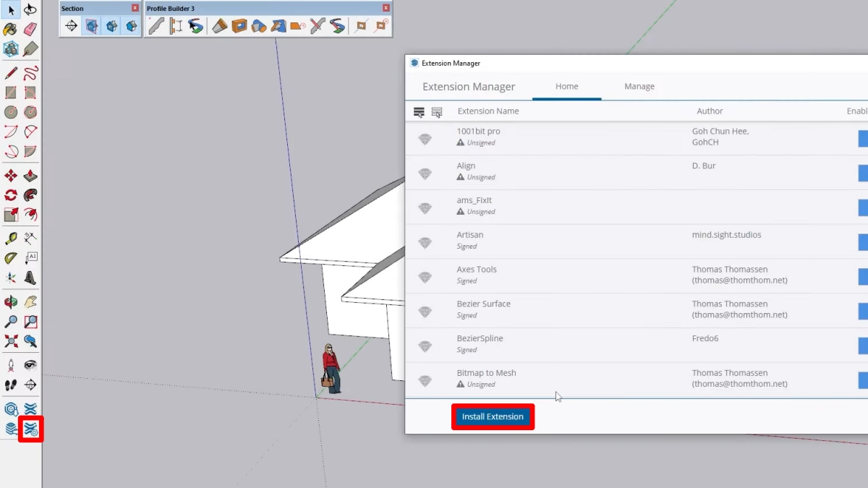Click the first sort-list icon above extensions

coord(419,112)
